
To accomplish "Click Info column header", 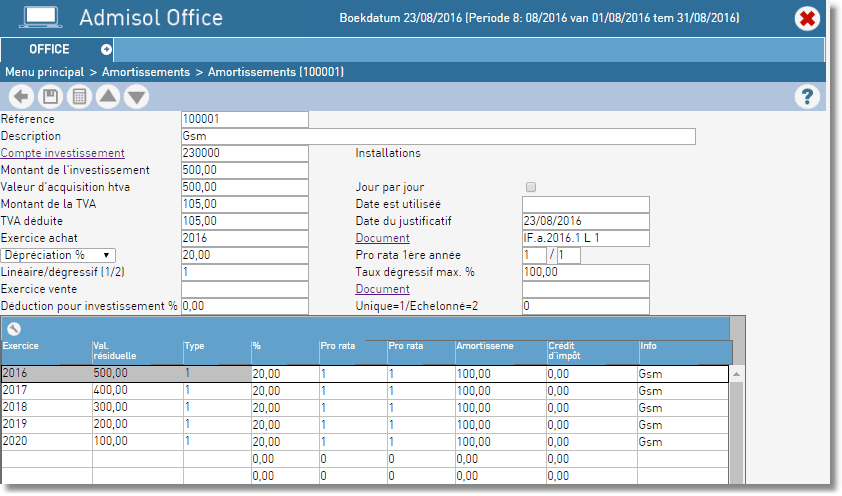I will coord(685,352).
